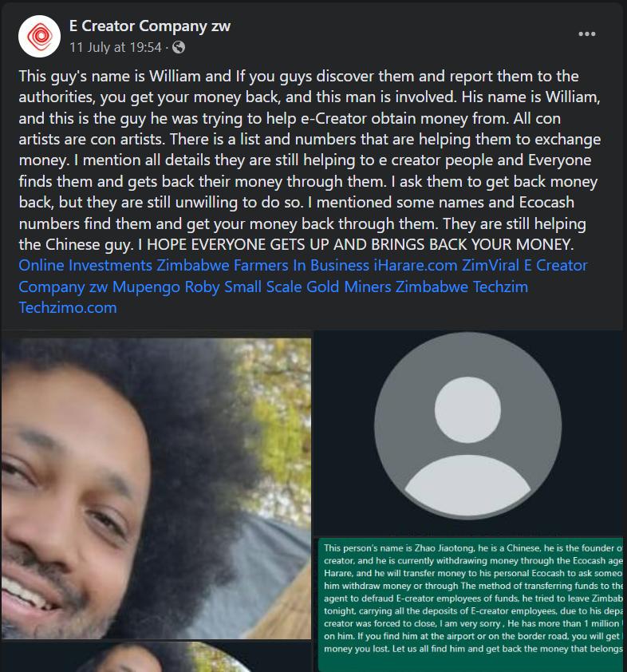Viewport: 627px width, 672px height.
Task: Open E Creator Company zw page name
Action: (x=150, y=26)
